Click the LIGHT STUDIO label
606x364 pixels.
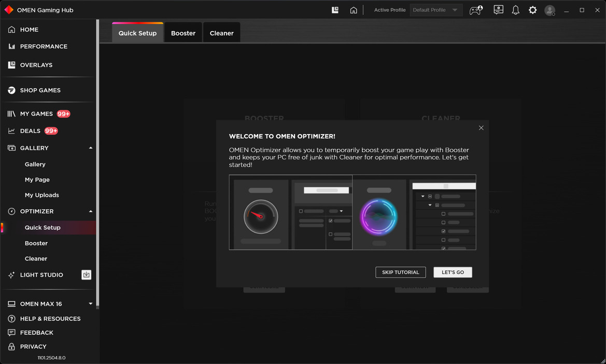[41, 275]
